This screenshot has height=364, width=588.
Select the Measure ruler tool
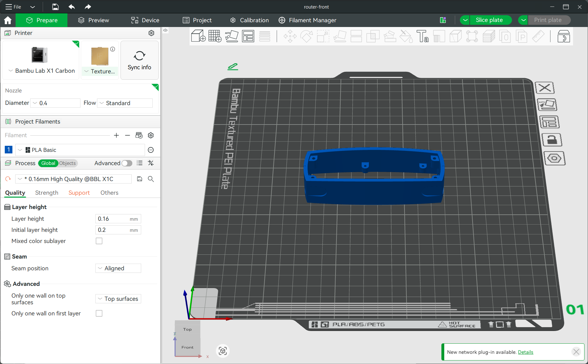click(538, 36)
